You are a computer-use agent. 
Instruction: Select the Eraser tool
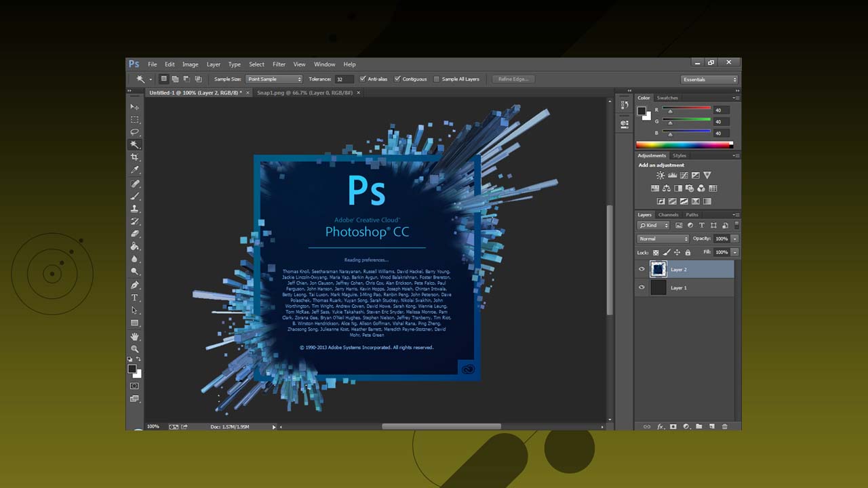(134, 234)
